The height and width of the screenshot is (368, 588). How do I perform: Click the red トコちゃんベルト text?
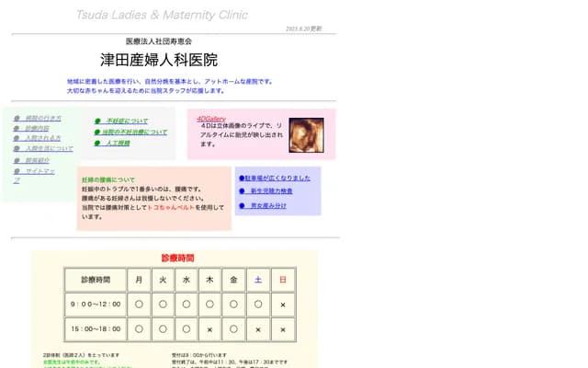(x=171, y=207)
